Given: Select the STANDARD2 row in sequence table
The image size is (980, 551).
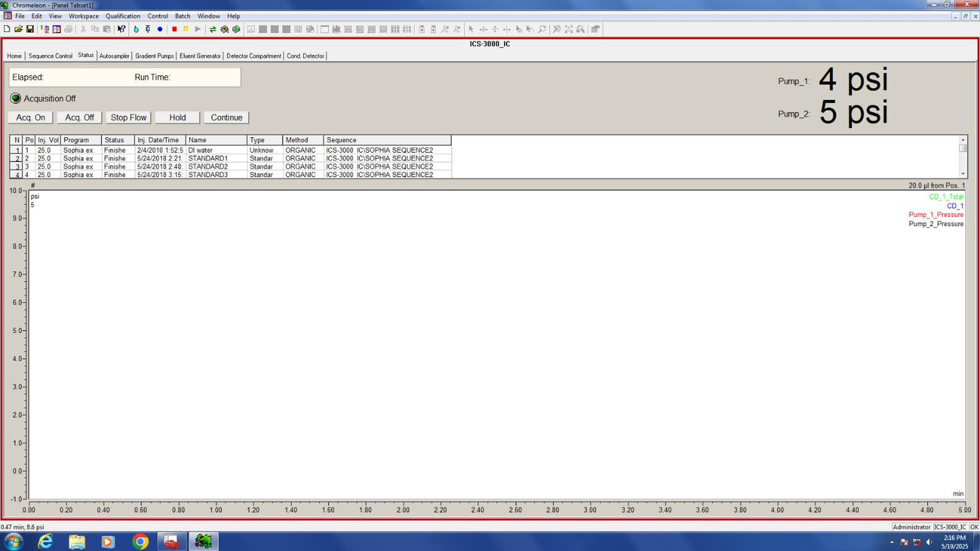Looking at the screenshot, I should [208, 166].
